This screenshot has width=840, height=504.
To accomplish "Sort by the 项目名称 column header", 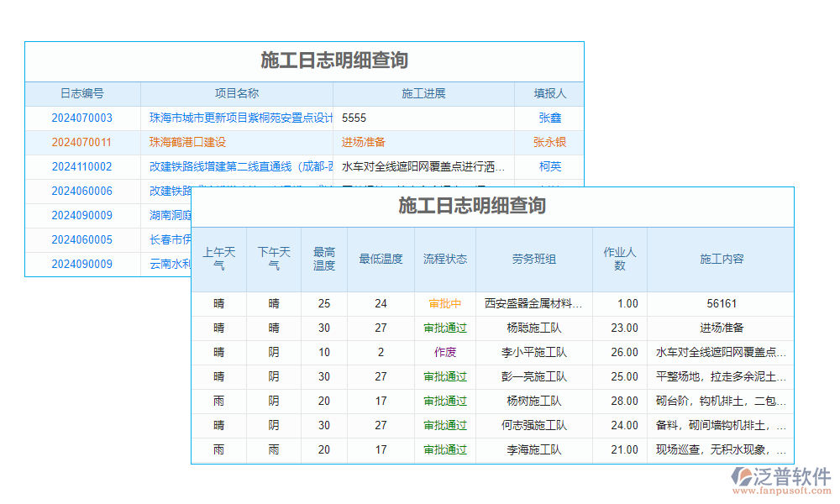I will tap(236, 94).
